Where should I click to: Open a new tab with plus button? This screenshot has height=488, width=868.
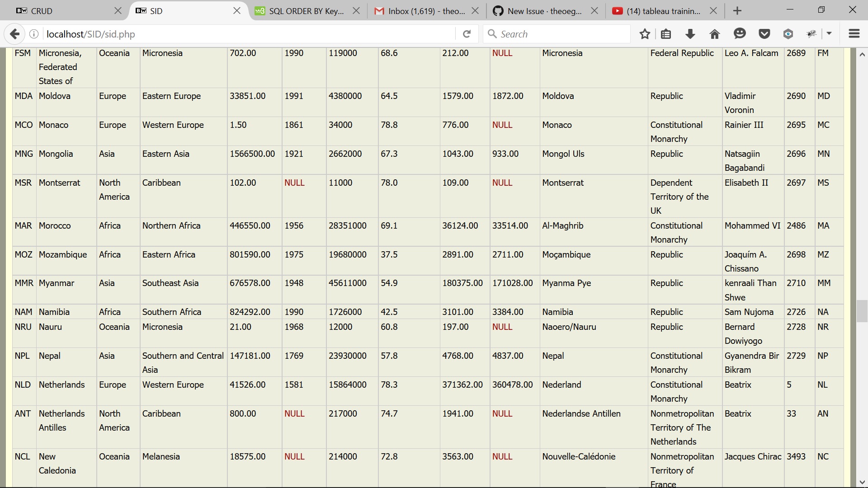[737, 11]
